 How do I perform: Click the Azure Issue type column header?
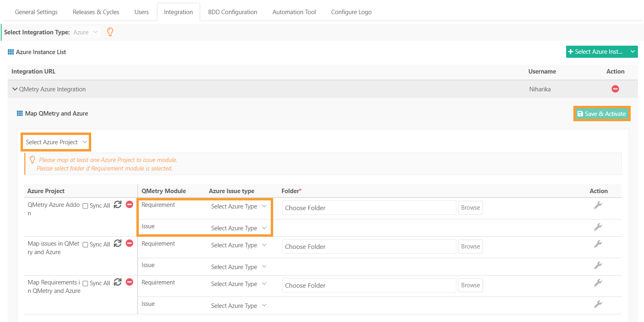click(232, 191)
